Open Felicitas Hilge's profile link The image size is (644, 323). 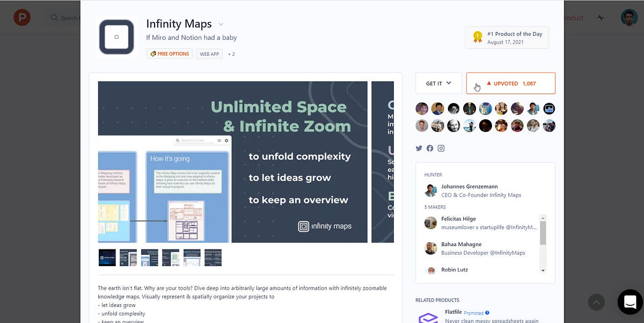click(x=458, y=219)
